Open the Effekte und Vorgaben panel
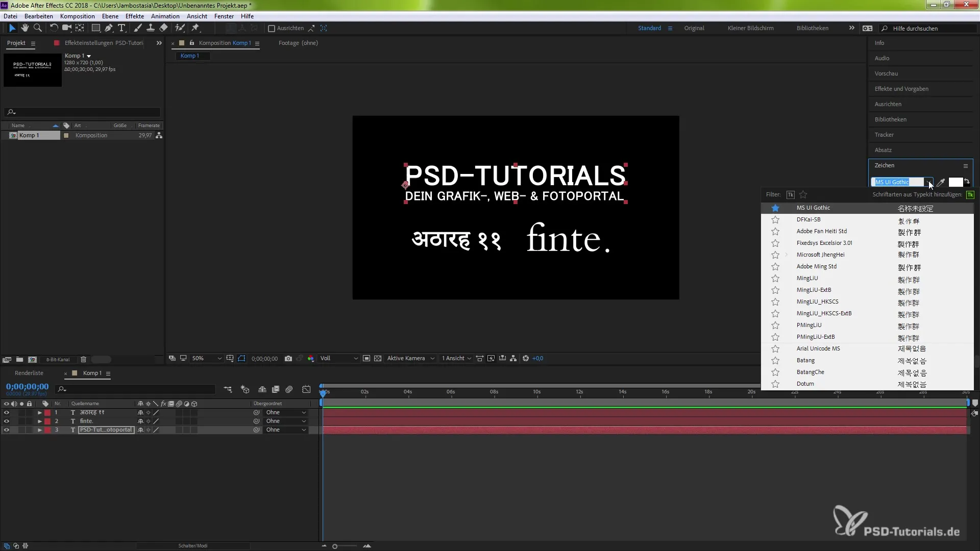 click(901, 89)
